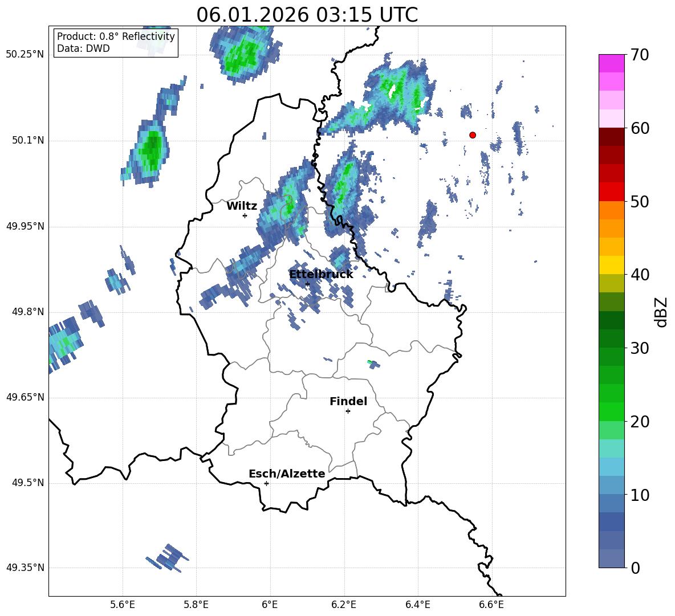Click the Product: 0.8° Reflectivity text
The height and width of the screenshot is (616, 675).
pos(116,36)
